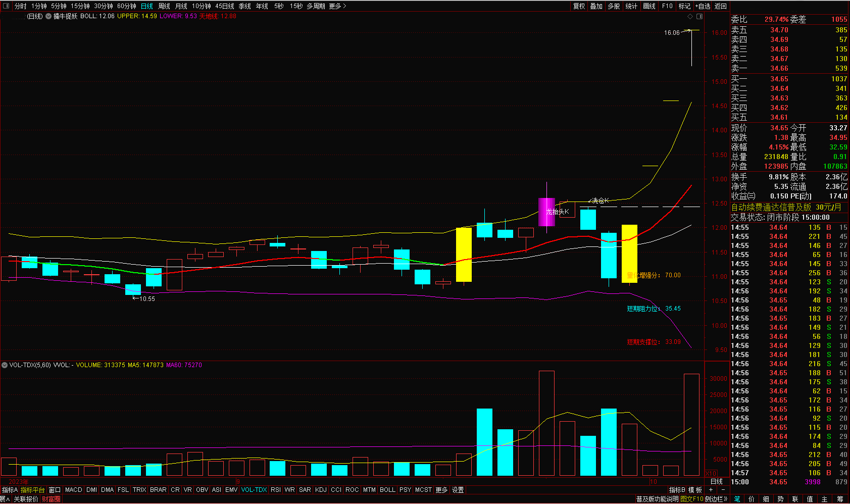Zoom out chart with the minus button
Image resolution: width=850 pixels, height=504 pixels.
pos(723,490)
